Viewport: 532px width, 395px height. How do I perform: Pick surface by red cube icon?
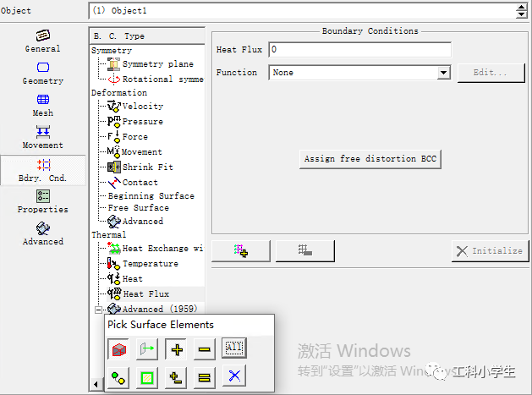118,348
